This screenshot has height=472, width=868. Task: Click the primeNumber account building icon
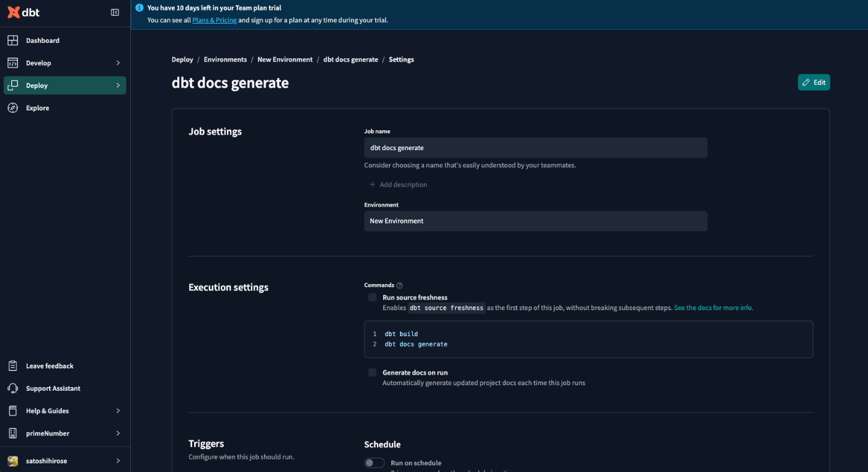(12, 433)
